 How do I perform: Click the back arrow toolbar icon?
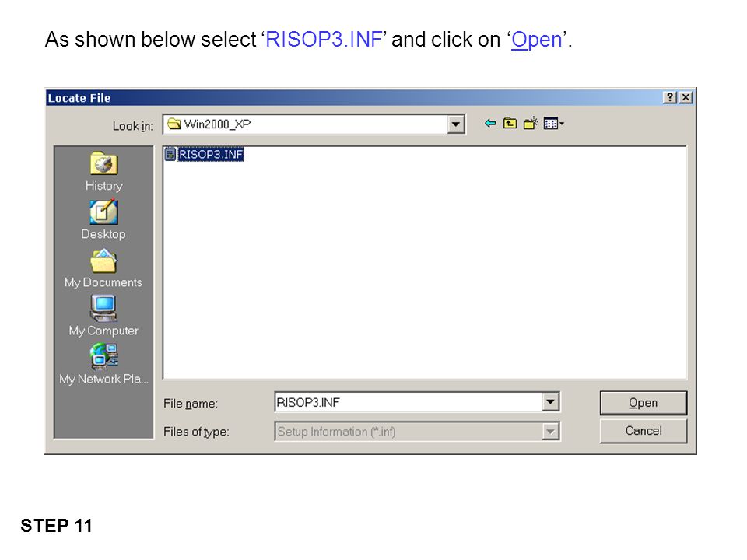point(489,124)
